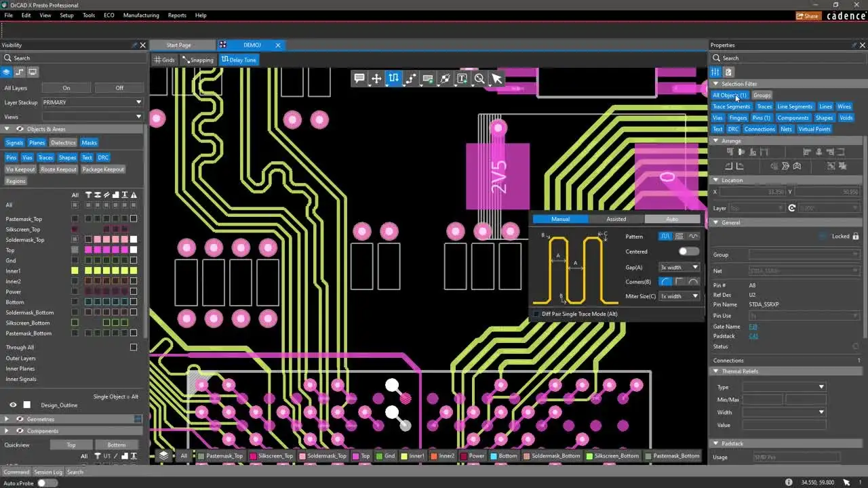Viewport: 868px width, 488px height.
Task: Open the comment bubble tool
Action: click(x=359, y=79)
